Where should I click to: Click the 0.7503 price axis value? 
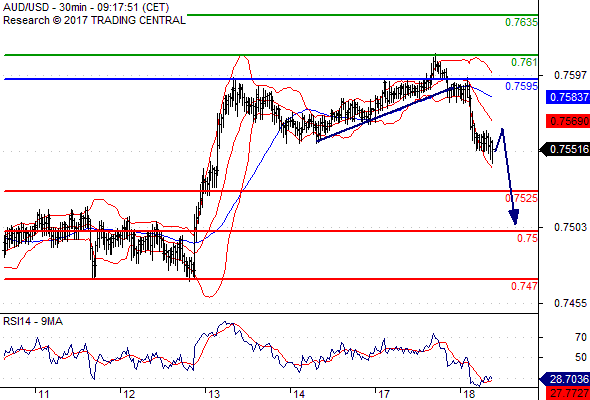(x=570, y=227)
